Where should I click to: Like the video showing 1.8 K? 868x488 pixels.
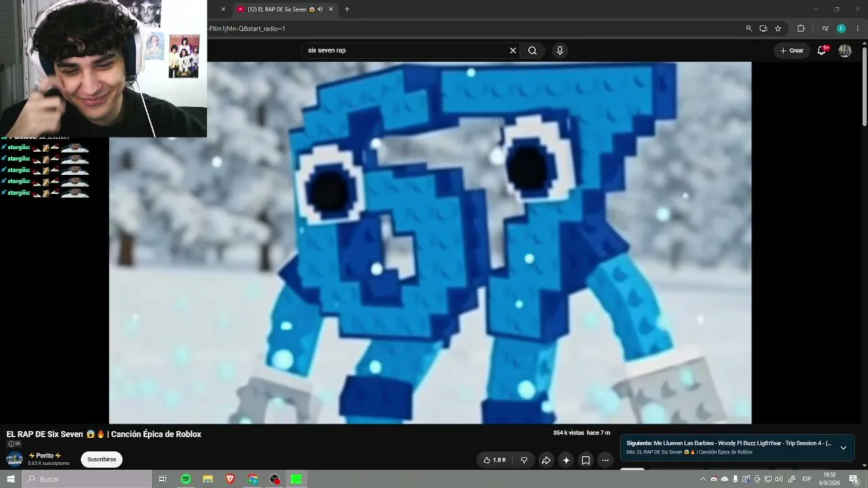pyautogui.click(x=495, y=460)
